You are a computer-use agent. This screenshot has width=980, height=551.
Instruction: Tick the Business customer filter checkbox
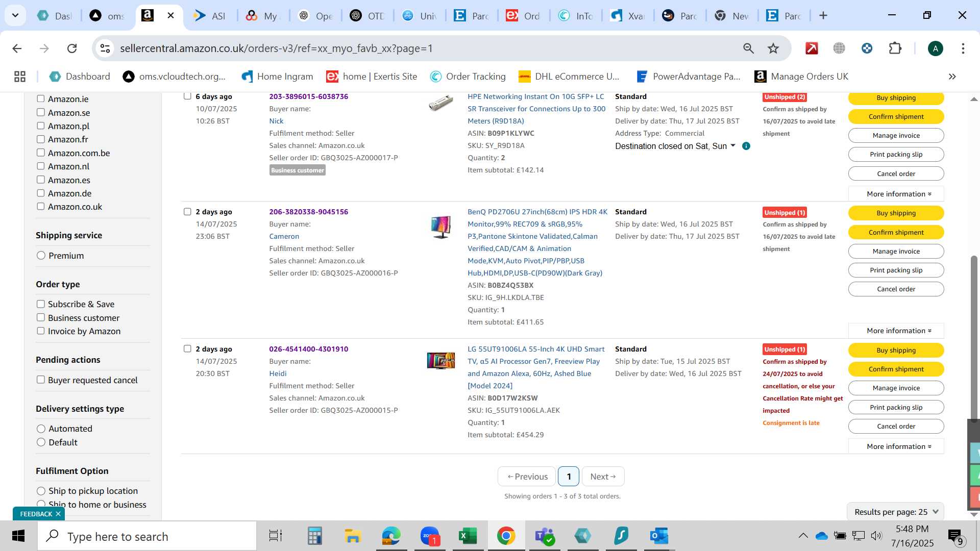[x=41, y=317]
